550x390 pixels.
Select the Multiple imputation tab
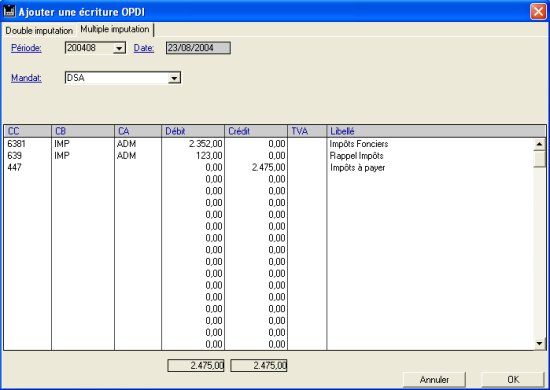115,29
